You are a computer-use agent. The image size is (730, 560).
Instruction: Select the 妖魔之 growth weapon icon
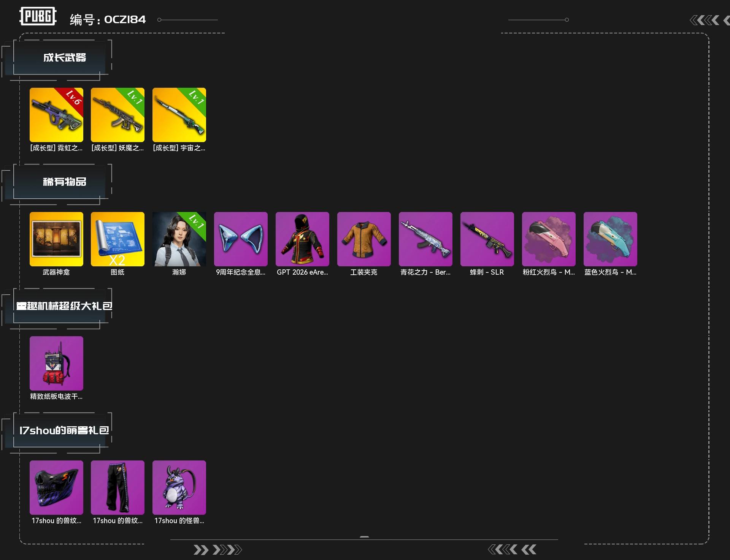[117, 115]
